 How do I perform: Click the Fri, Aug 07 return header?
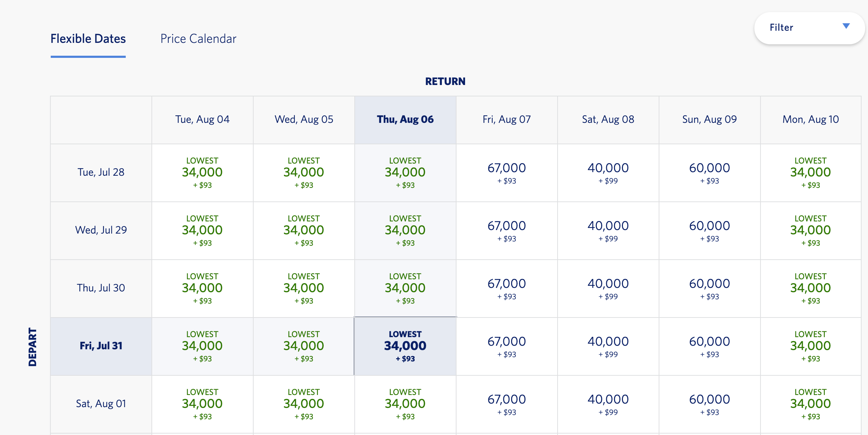(507, 119)
